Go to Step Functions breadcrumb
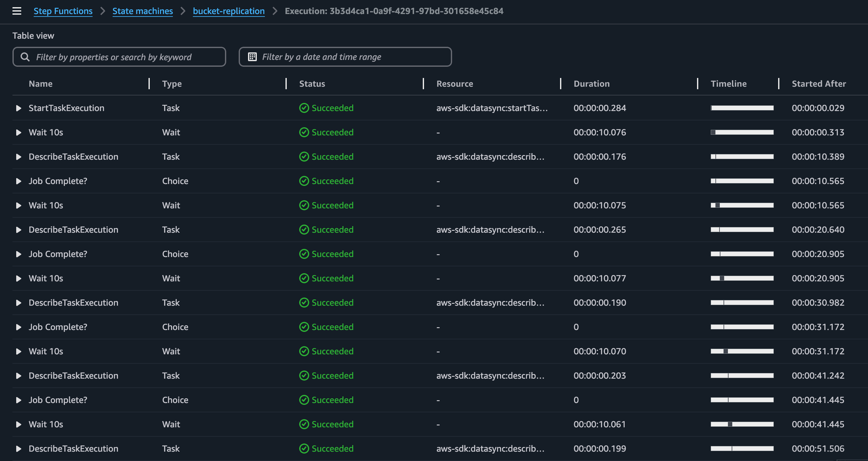 [63, 11]
